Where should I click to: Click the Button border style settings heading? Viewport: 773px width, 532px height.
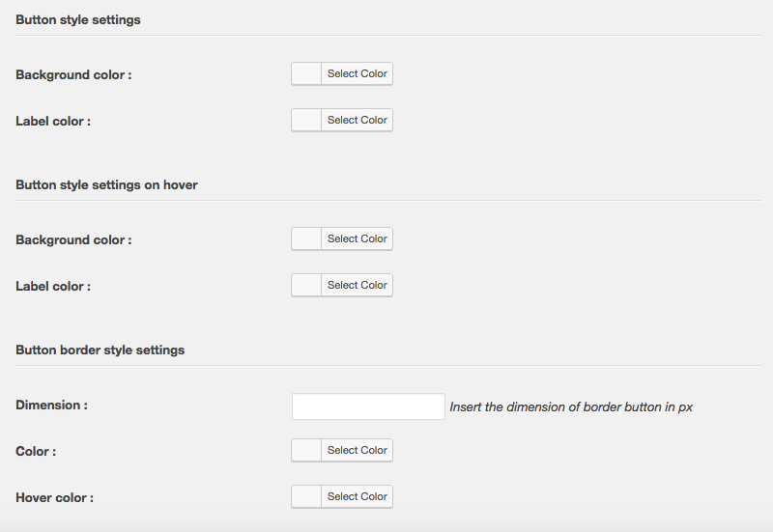click(x=100, y=350)
